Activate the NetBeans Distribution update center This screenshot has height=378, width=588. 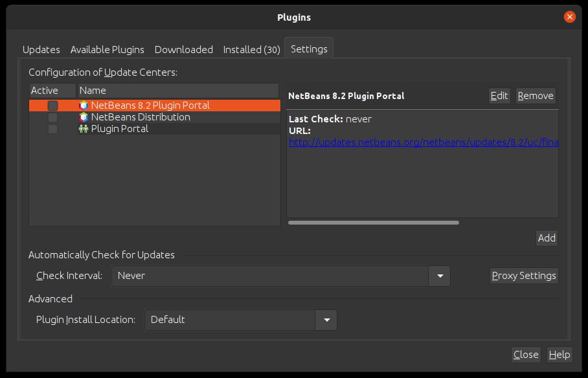(x=54, y=117)
